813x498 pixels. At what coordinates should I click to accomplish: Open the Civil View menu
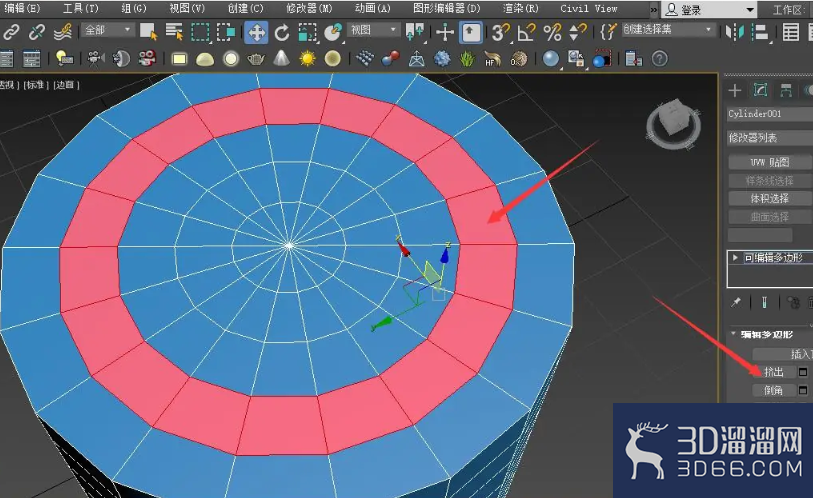coord(588,8)
